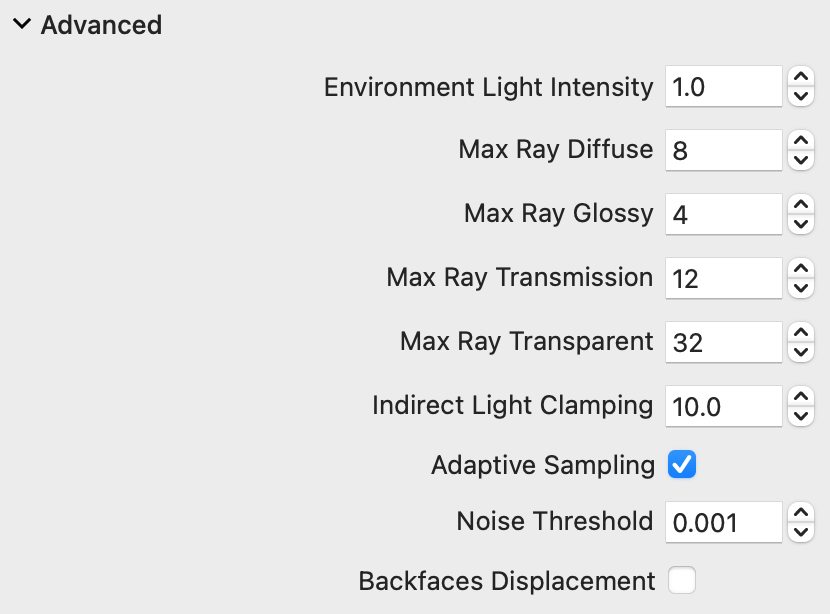
Task: Increase Environment Light Intensity with up arrow
Action: [800, 78]
